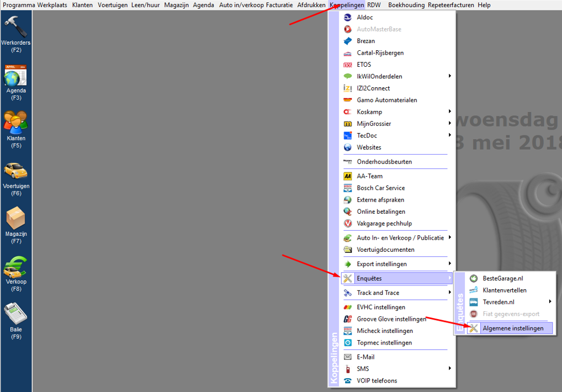
Task: Open the Boekhouding menu
Action: (406, 5)
